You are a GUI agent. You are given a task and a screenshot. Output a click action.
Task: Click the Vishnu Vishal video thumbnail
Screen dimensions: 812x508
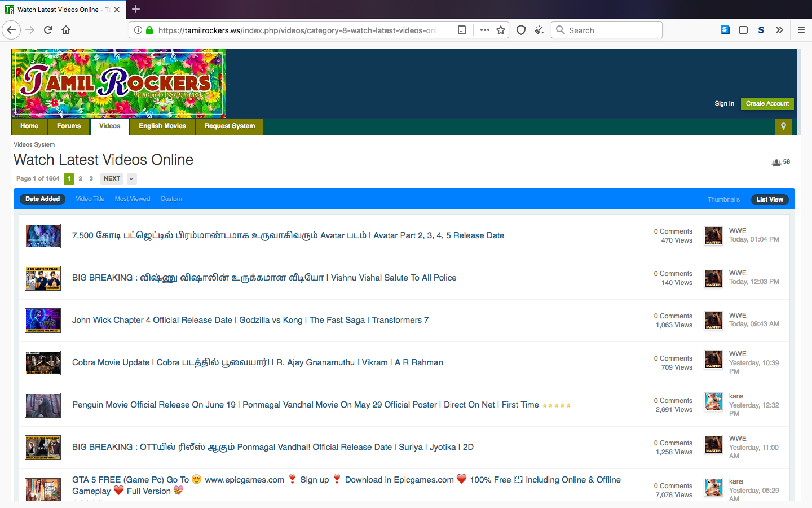click(43, 278)
